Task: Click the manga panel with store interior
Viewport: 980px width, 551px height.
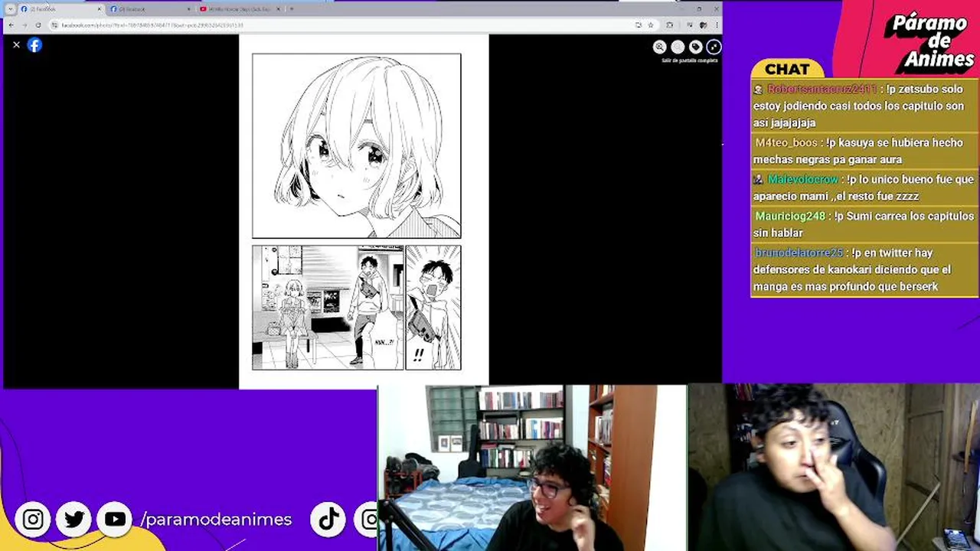Action: (x=328, y=308)
